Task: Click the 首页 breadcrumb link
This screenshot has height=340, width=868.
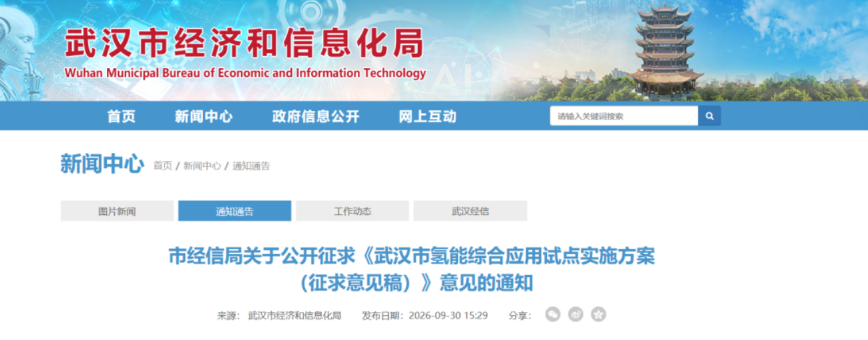Action: click(163, 166)
